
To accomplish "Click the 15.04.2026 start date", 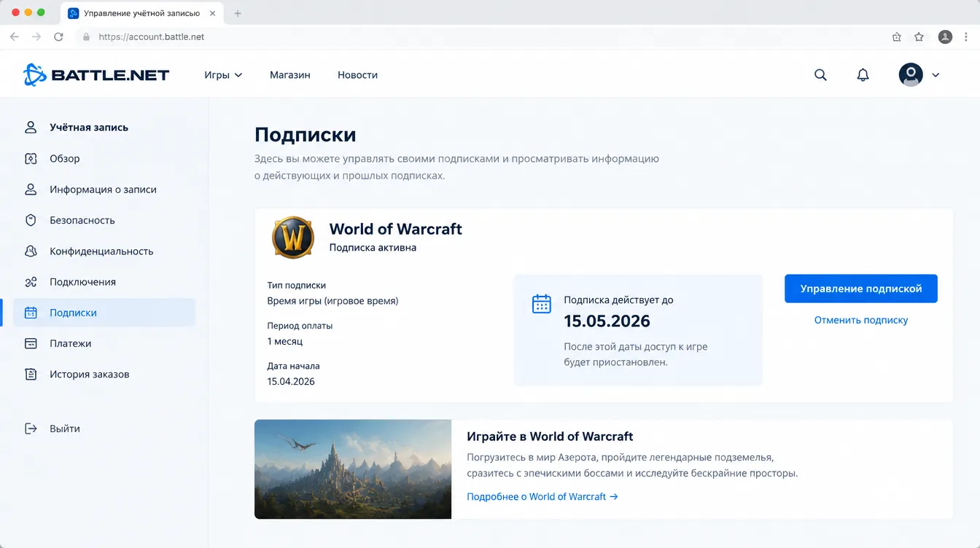I will click(291, 381).
